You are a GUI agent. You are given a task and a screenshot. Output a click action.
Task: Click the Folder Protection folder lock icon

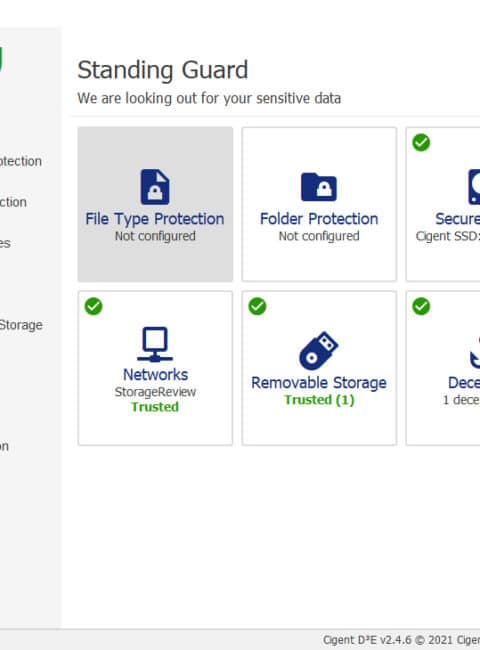pyautogui.click(x=319, y=187)
